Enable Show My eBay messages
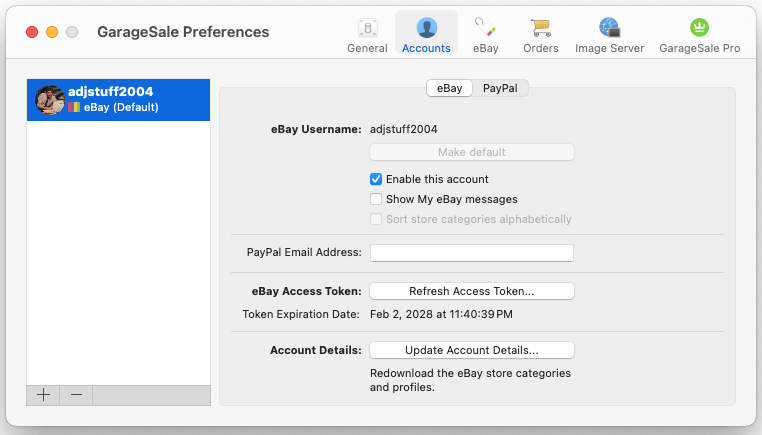The width and height of the screenshot is (762, 435). click(376, 199)
